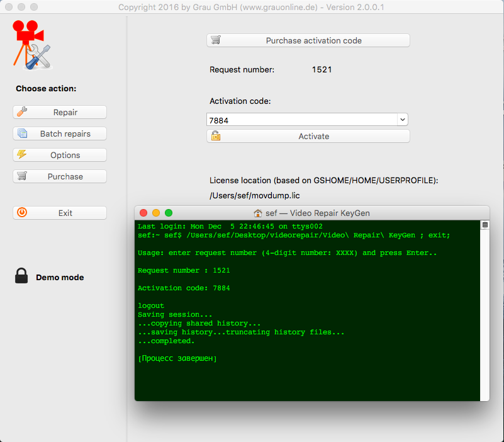Click the wrench icon on Repair
Screen dimensions: 504x442
click(22, 112)
